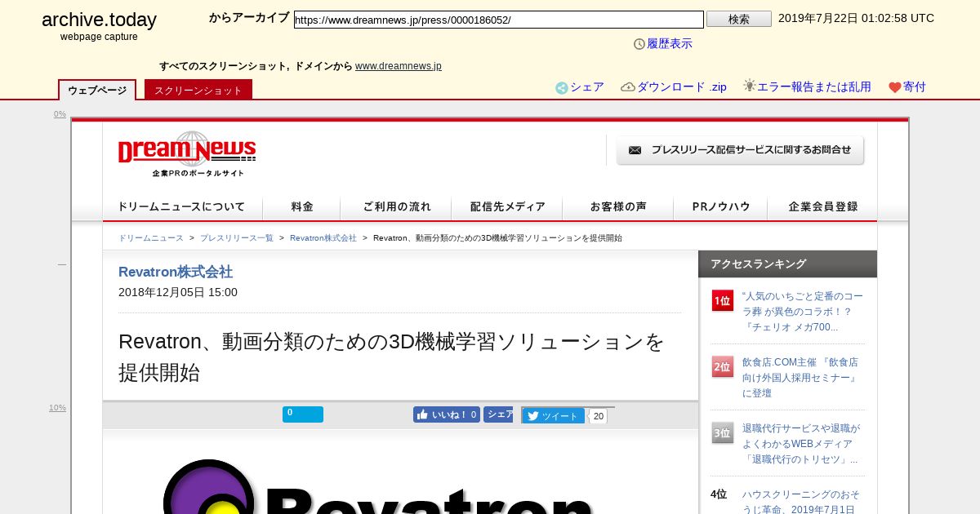Image resolution: width=980 pixels, height=514 pixels.
Task: Click the Twitter bird tweet icon
Action: 532,416
